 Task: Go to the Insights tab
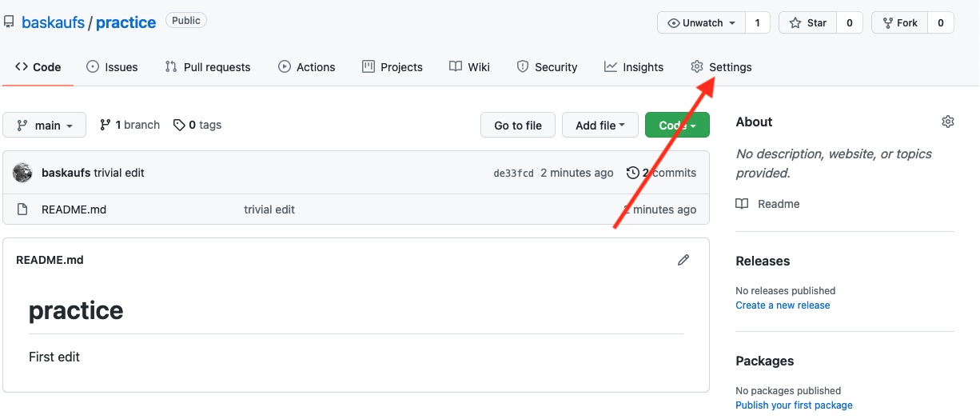tap(634, 67)
